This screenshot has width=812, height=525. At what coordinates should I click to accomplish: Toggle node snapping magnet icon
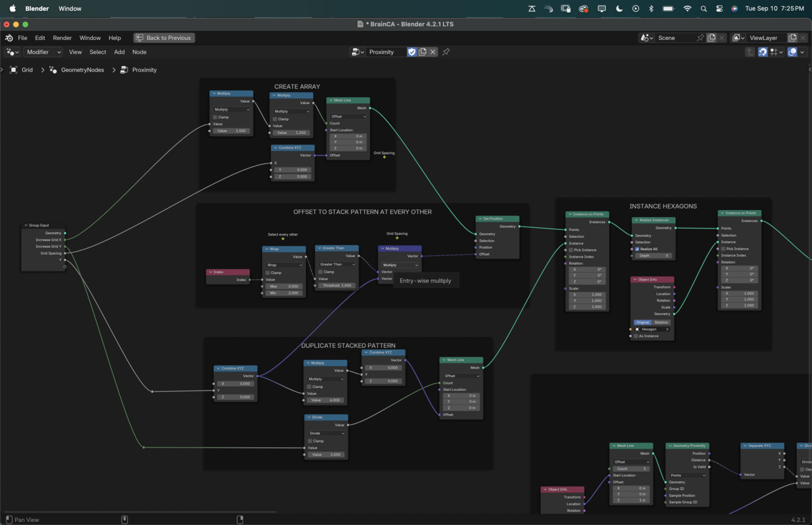click(763, 52)
